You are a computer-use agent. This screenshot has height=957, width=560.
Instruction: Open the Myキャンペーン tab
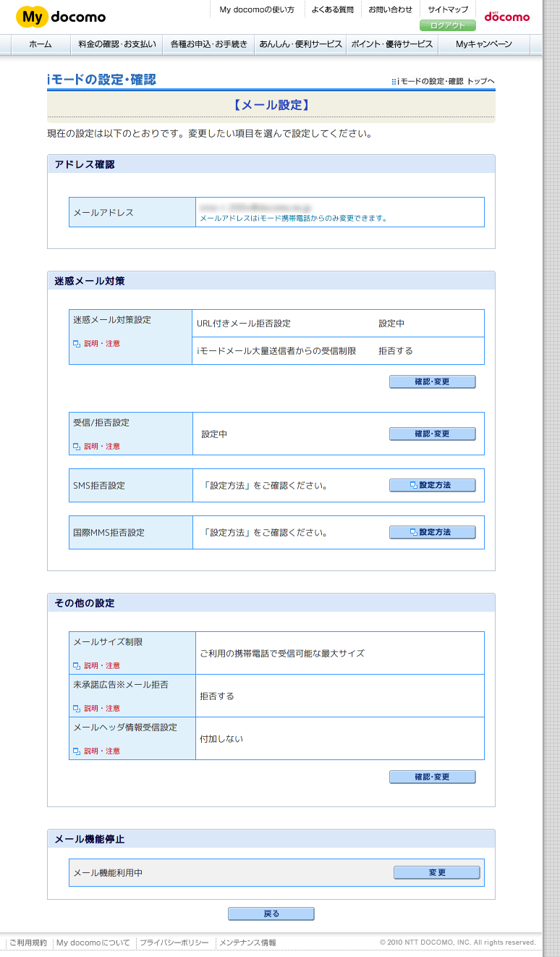coord(484,44)
